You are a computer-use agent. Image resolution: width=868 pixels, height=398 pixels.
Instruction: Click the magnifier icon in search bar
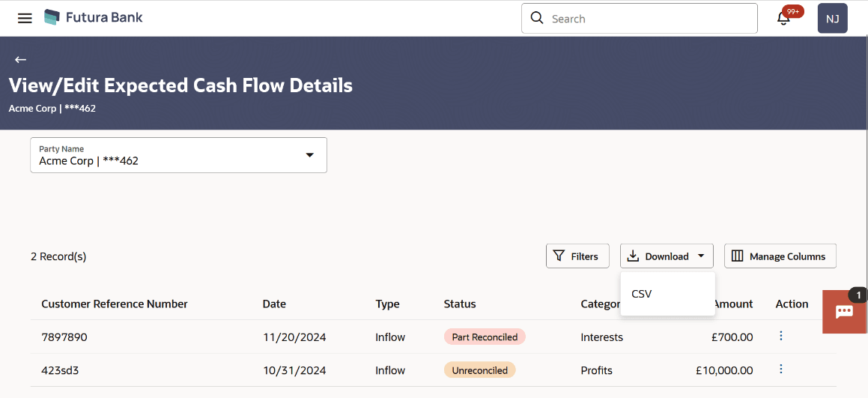pos(536,18)
